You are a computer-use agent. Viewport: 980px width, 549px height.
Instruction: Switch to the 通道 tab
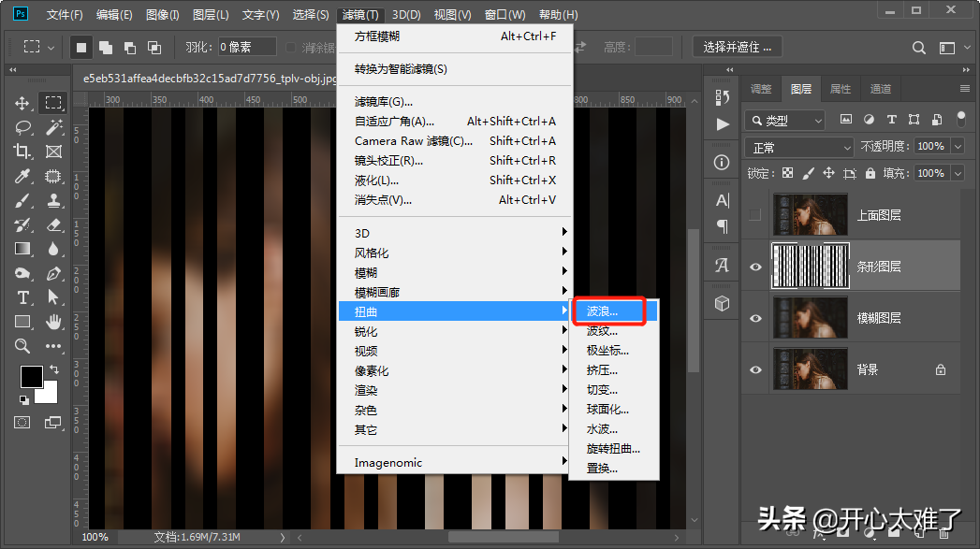[x=881, y=89]
